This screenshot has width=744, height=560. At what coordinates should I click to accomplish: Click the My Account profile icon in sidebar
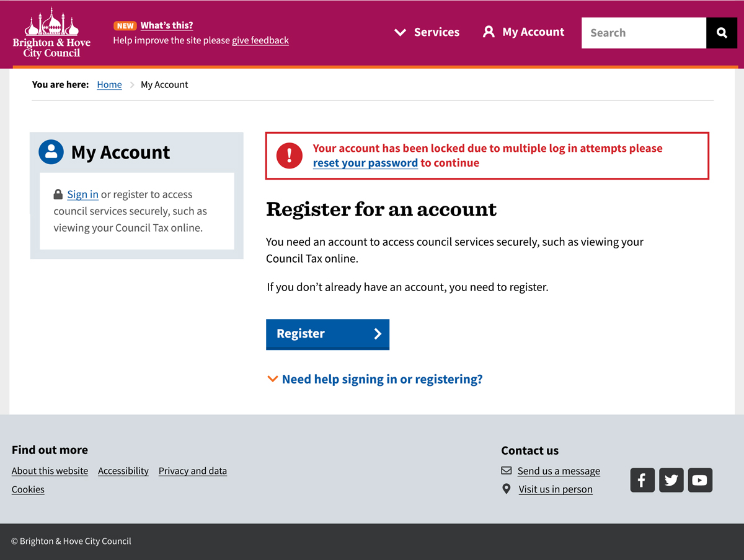[x=51, y=152]
